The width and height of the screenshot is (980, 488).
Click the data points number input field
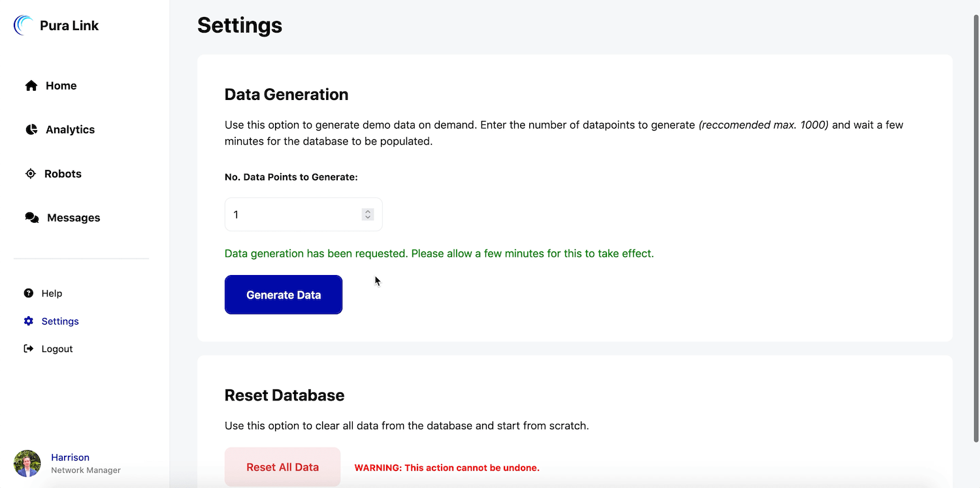point(294,214)
